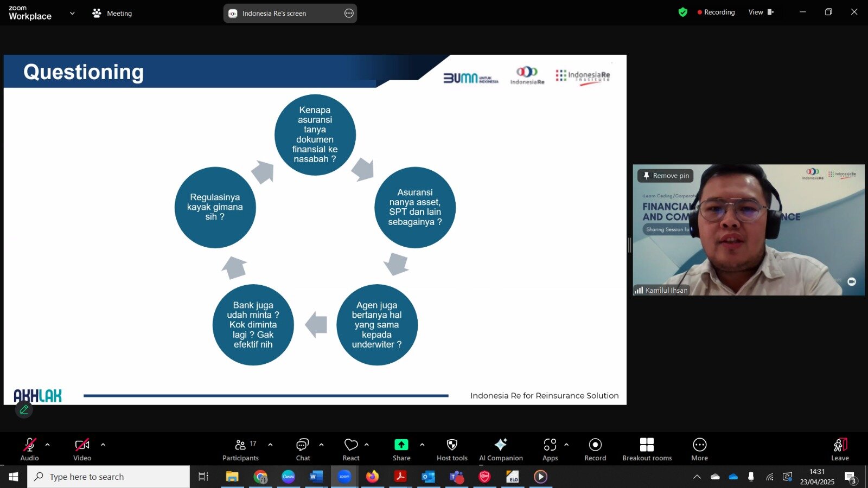The width and height of the screenshot is (868, 488).
Task: Click the green encryption shield icon
Action: 683,12
